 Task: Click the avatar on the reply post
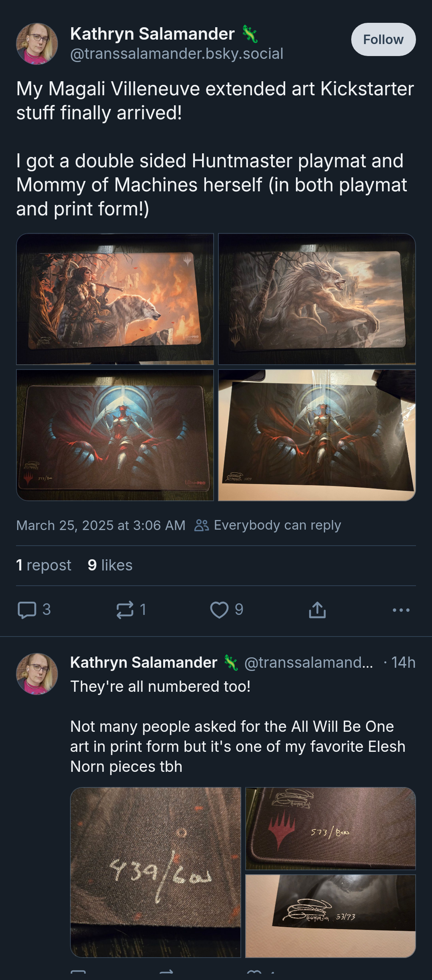[x=37, y=674]
